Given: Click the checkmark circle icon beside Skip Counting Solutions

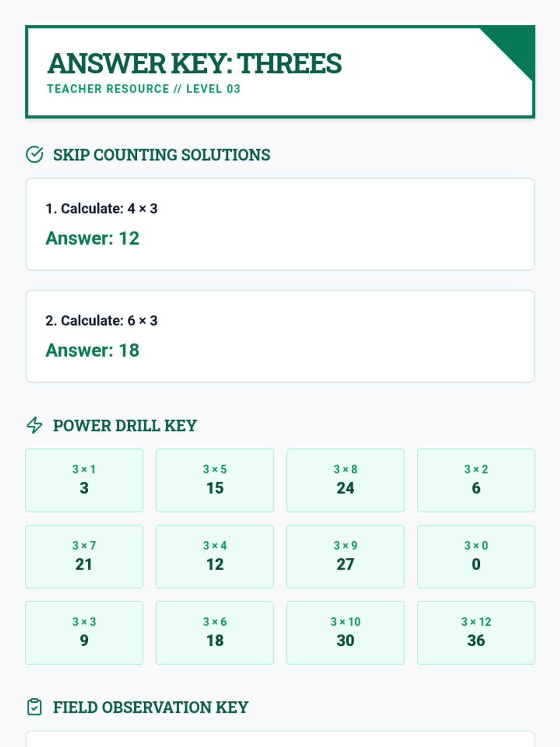Looking at the screenshot, I should pyautogui.click(x=35, y=155).
